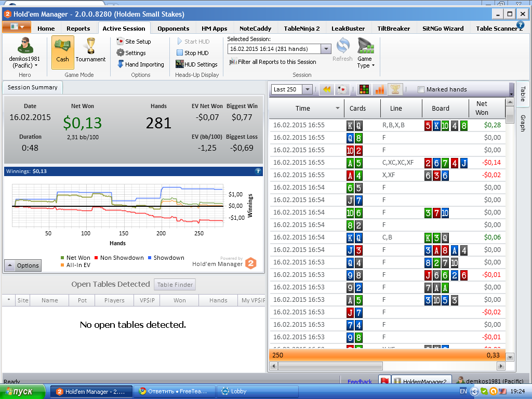This screenshot has width=532, height=399.
Task: Open the application menu button
Action: 17,27
